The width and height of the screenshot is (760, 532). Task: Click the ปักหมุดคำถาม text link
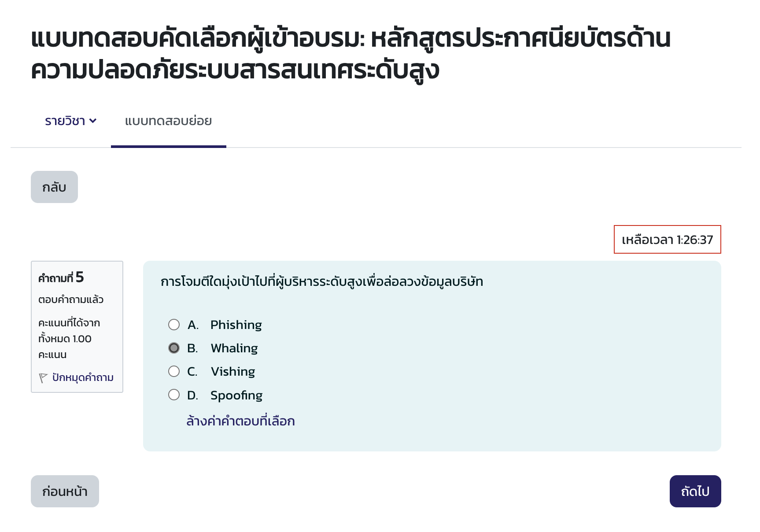pos(81,377)
